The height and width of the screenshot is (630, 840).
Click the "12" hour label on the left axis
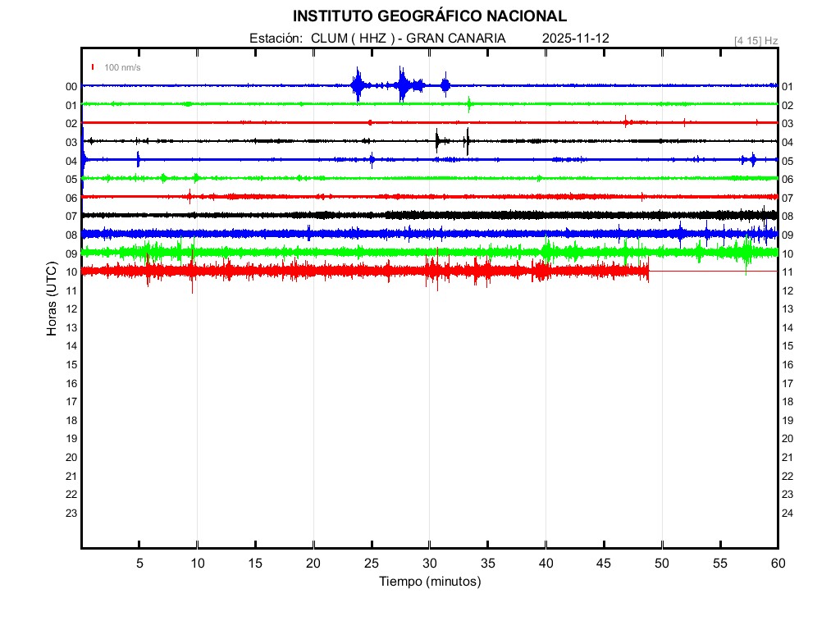[x=71, y=309]
